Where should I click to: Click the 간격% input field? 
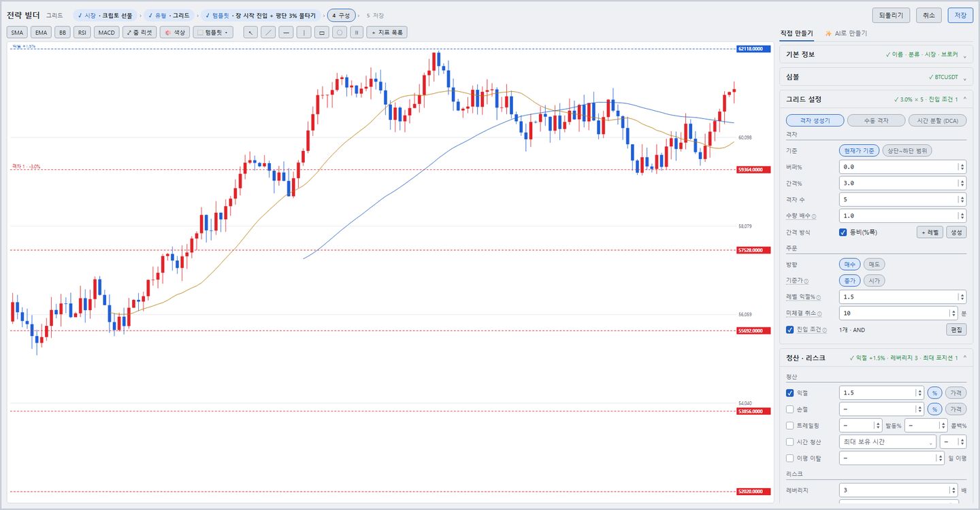coord(902,183)
